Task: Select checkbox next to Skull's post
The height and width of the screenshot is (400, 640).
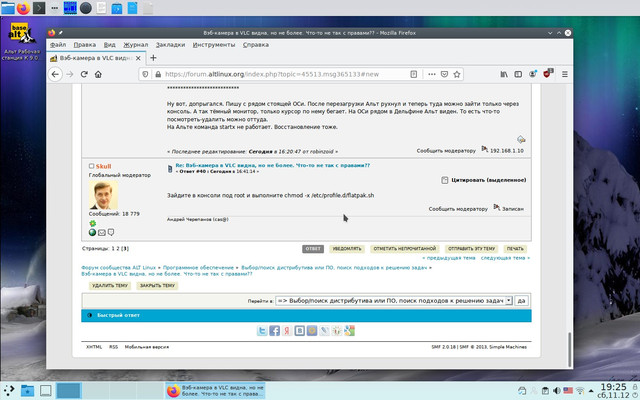Action: [x=91, y=166]
